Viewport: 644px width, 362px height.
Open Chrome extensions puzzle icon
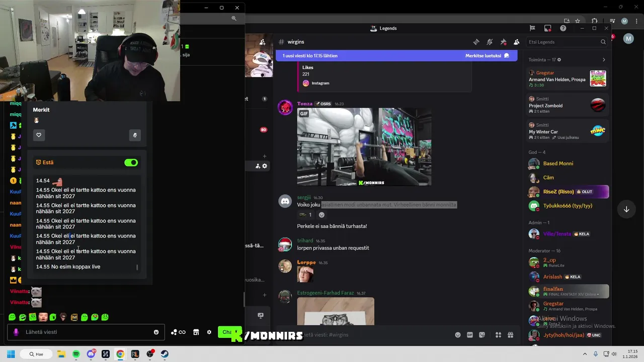tap(594, 21)
